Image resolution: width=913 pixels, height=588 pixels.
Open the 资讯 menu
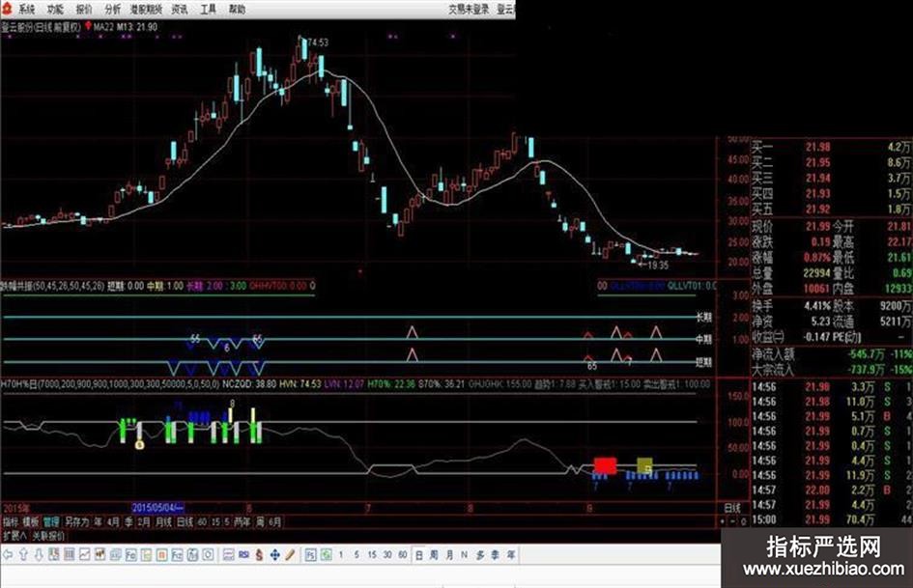[180, 9]
